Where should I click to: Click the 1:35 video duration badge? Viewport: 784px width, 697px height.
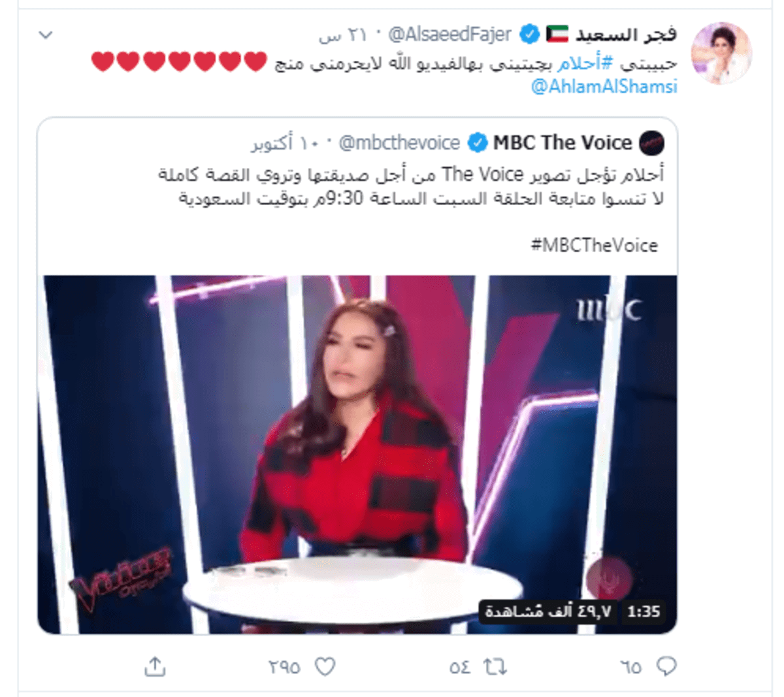[x=644, y=611]
